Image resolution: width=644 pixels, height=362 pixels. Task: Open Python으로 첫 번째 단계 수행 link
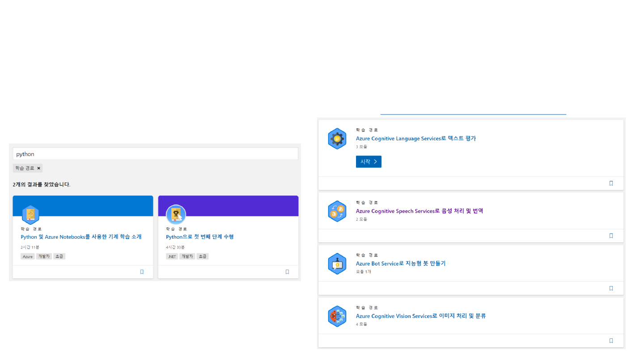199,237
